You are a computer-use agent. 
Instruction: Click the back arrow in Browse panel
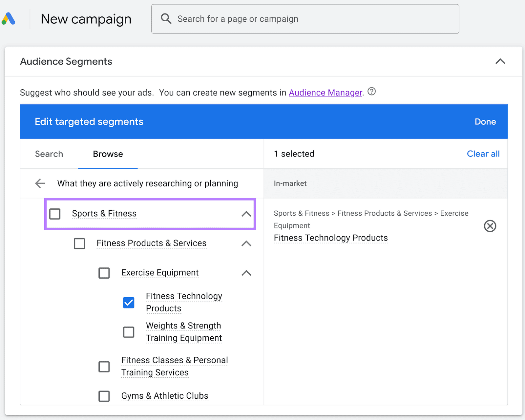(40, 183)
